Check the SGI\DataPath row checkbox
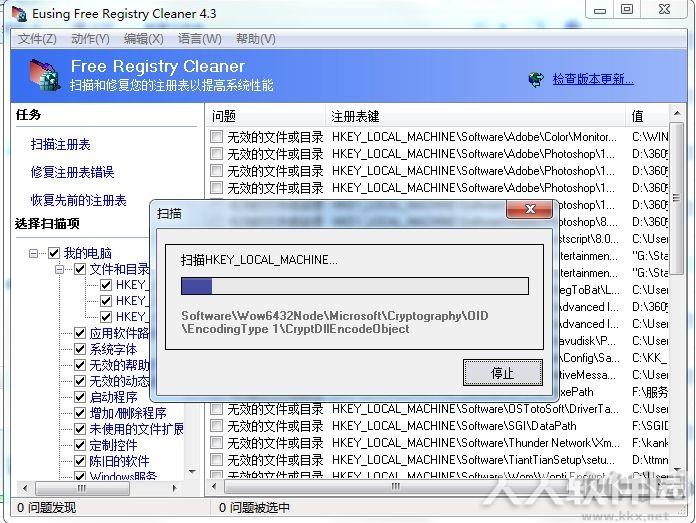696x523 pixels. 217,426
